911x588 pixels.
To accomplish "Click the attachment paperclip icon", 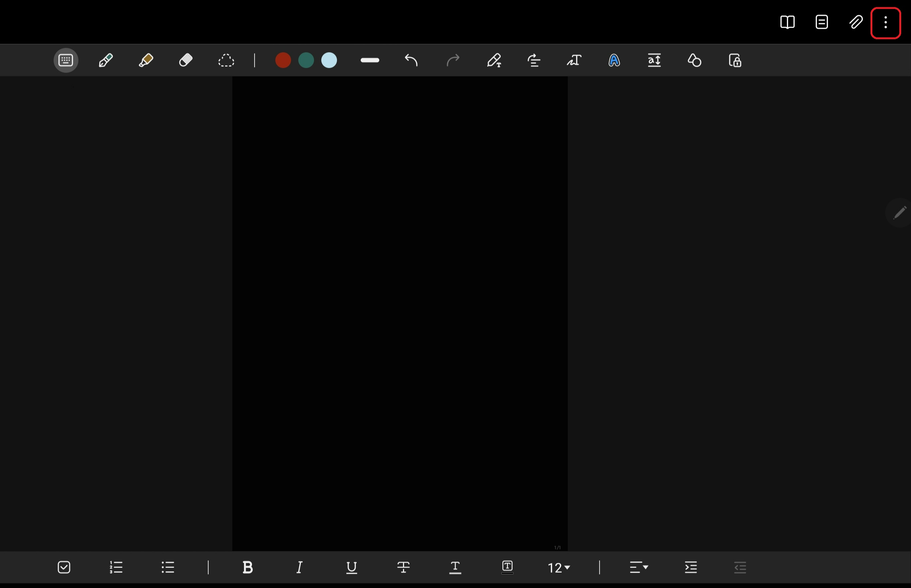I will click(856, 22).
